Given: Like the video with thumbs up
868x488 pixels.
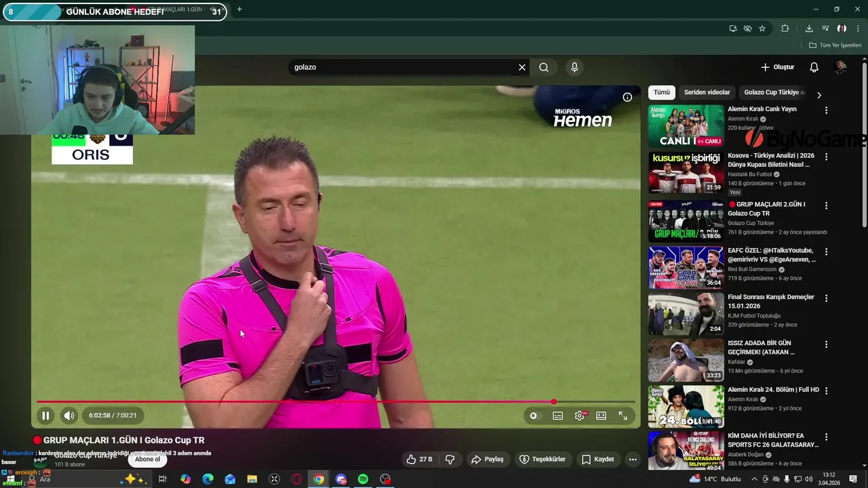Looking at the screenshot, I should click(419, 460).
